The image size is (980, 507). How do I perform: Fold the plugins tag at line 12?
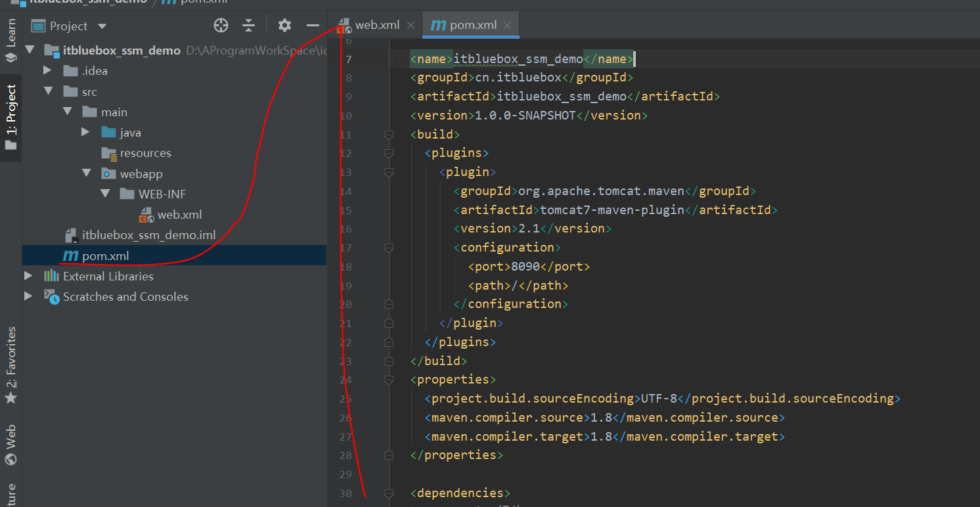(x=388, y=154)
